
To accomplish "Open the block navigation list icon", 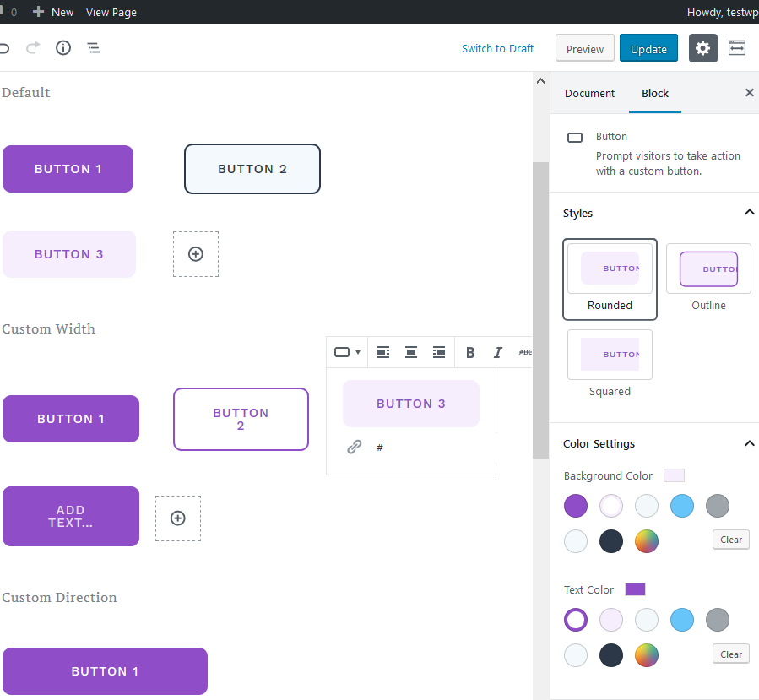I will [94, 48].
